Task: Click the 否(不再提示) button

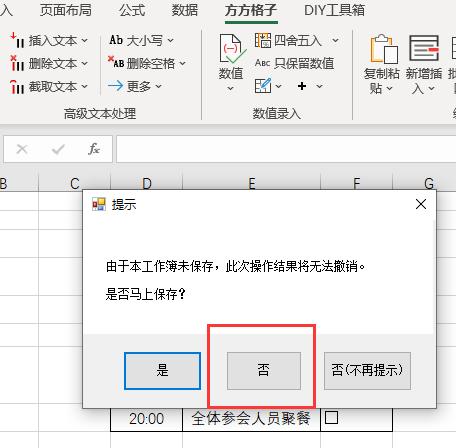Action: 367,371
